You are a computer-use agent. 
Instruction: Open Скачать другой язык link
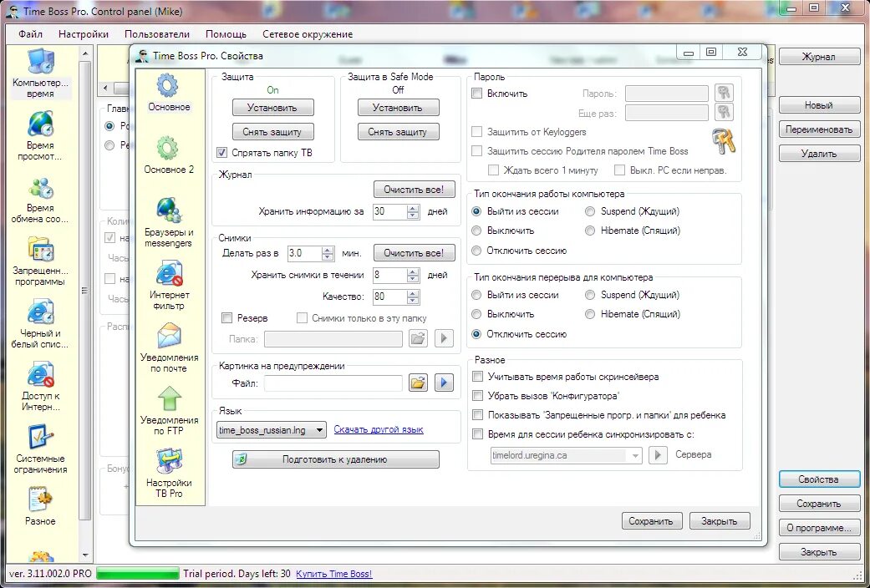[x=379, y=429]
